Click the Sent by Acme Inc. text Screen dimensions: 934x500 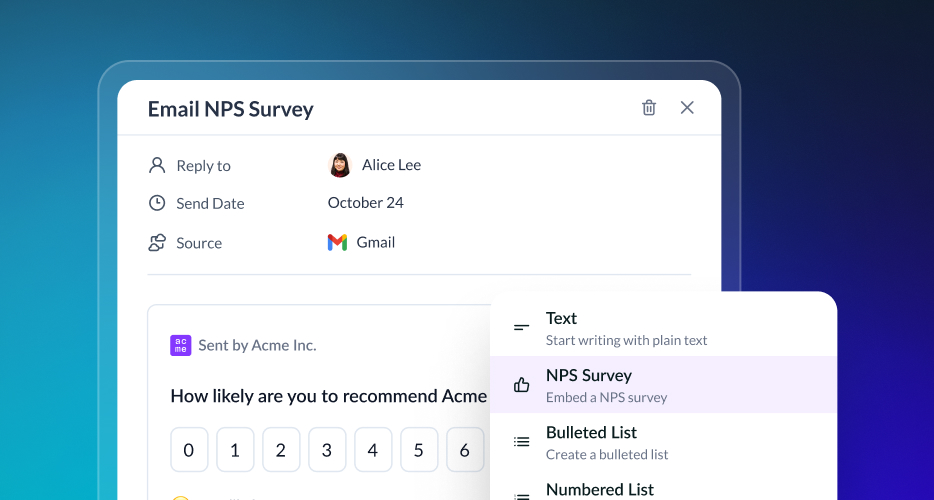pyautogui.click(x=257, y=346)
